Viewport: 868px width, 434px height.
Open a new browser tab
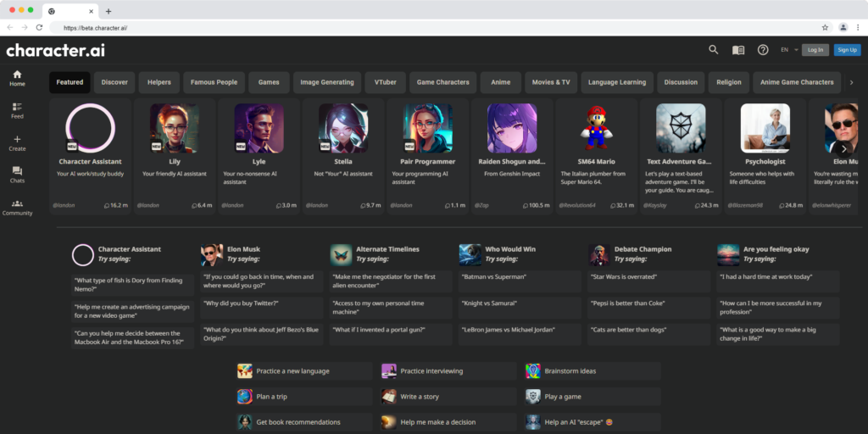click(x=108, y=11)
